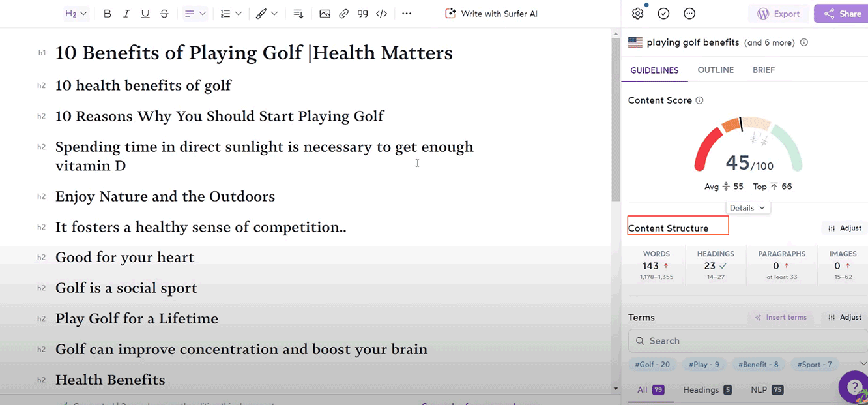Click heading 'Good for your heart'

click(124, 258)
